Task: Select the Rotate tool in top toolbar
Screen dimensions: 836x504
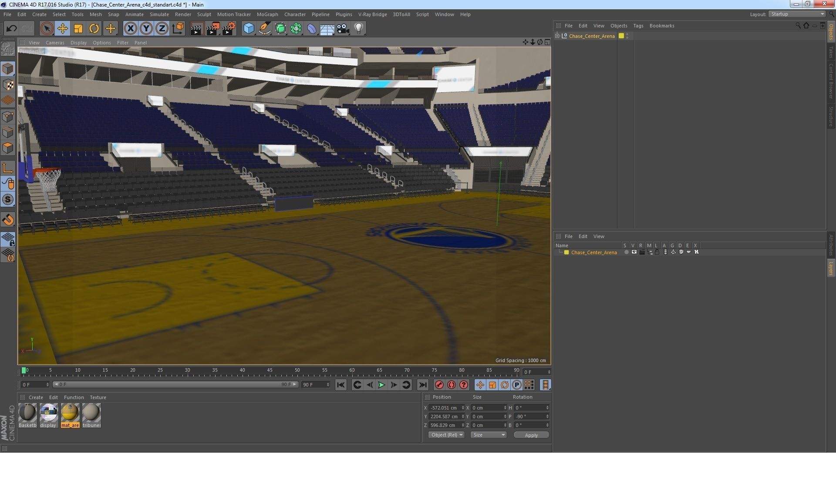Action: 94,29
